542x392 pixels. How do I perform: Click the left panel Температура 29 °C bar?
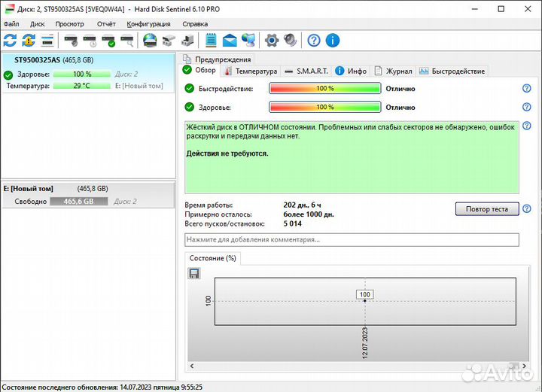point(82,86)
